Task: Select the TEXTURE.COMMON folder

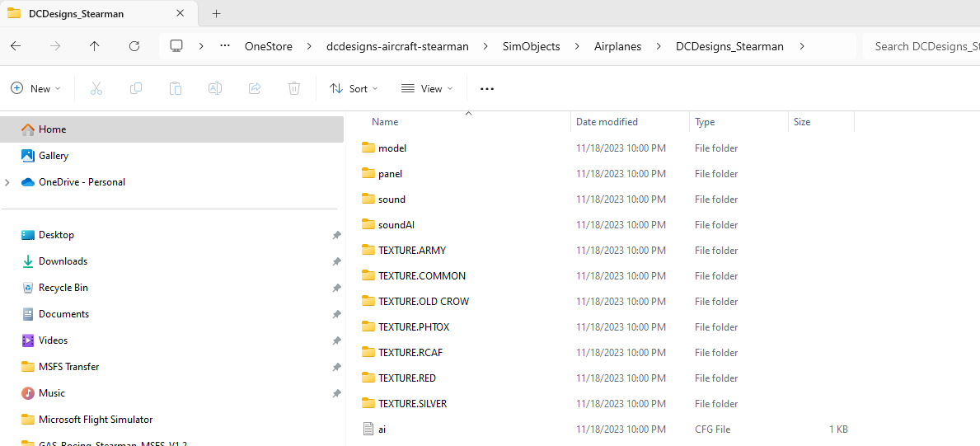Action: pyautogui.click(x=422, y=276)
